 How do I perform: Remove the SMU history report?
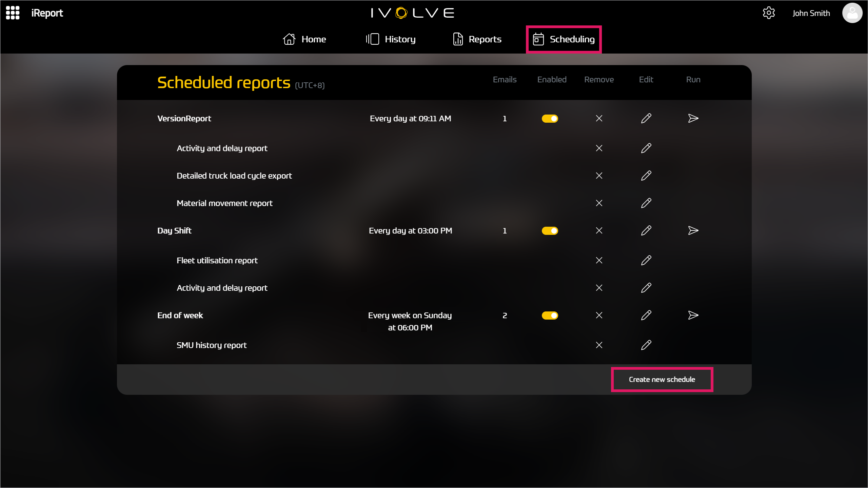click(599, 345)
